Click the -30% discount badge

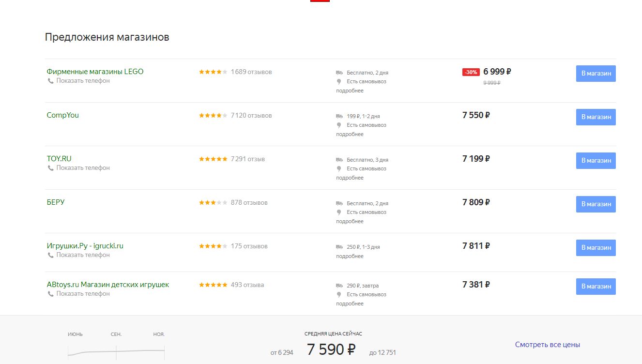click(x=471, y=72)
